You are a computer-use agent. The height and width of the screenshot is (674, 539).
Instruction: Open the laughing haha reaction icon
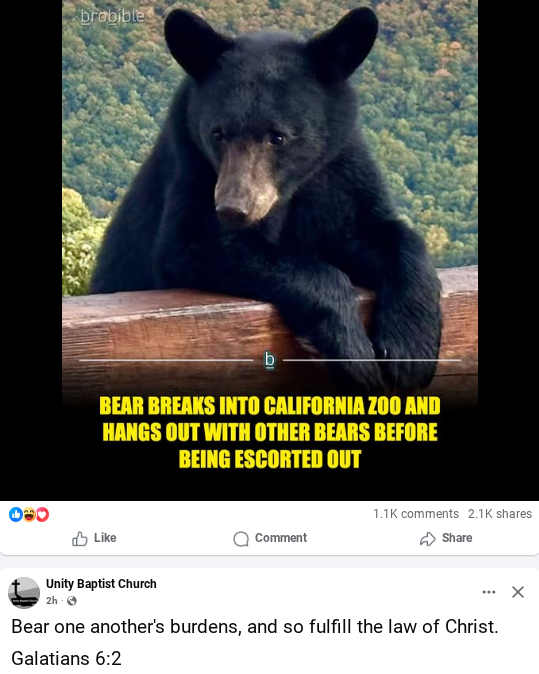tap(29, 514)
